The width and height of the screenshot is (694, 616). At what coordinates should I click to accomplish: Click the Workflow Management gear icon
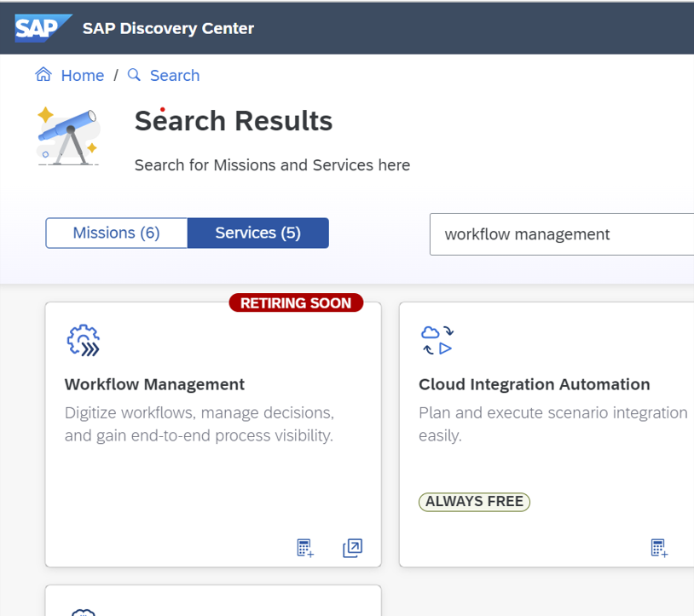tap(84, 341)
